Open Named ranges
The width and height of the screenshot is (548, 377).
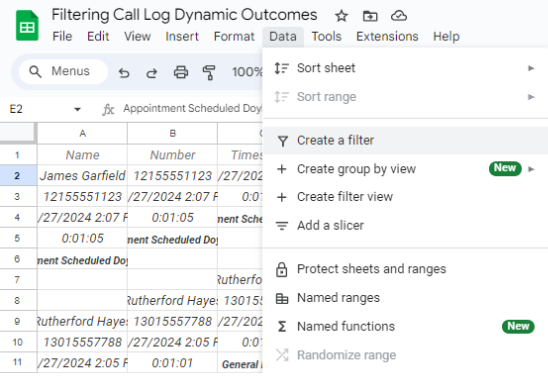405,298
